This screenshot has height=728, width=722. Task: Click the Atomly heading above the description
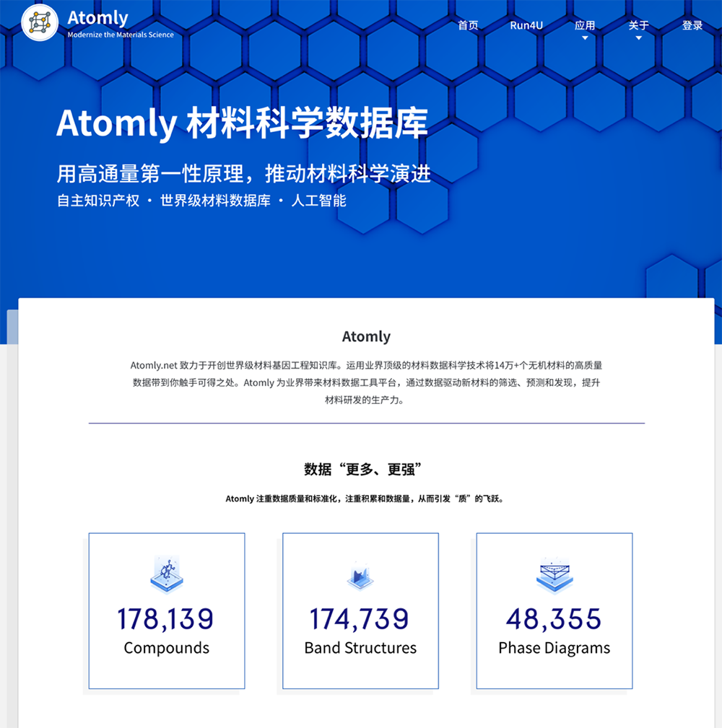[366, 336]
